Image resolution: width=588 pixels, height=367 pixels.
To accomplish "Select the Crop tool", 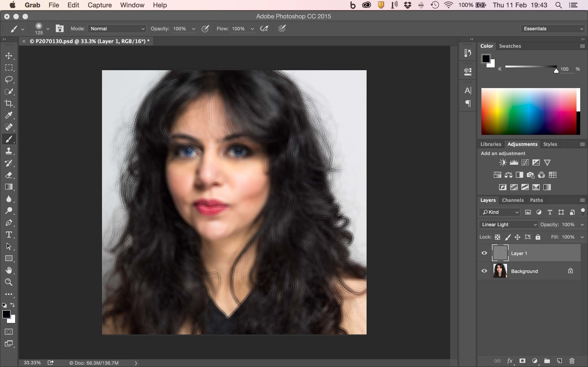I will (9, 103).
